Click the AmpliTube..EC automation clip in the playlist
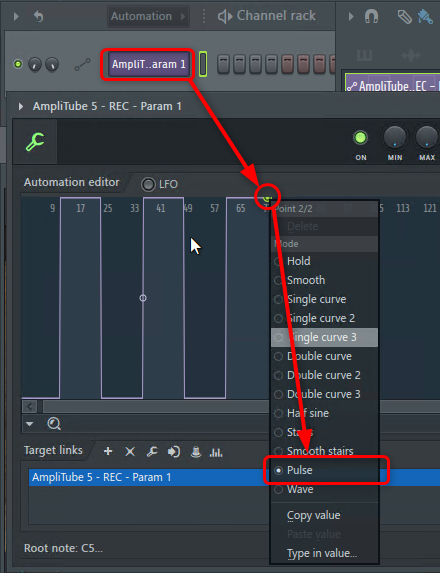 point(393,82)
